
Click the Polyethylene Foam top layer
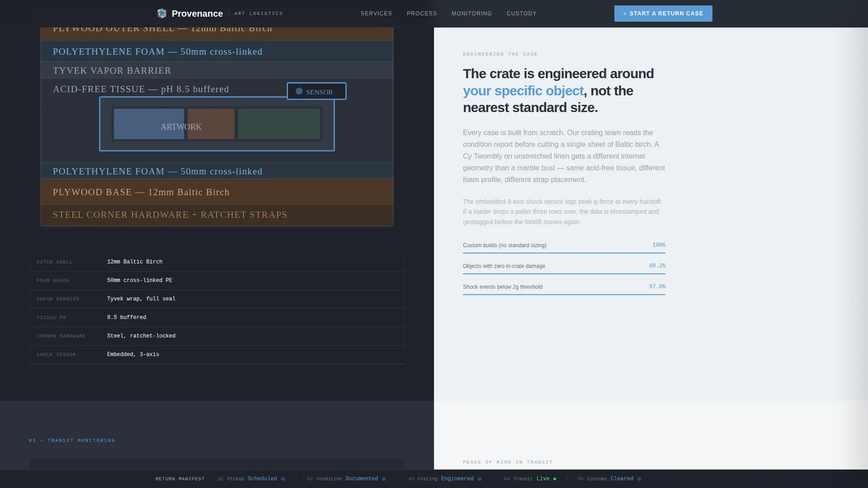coord(217,52)
